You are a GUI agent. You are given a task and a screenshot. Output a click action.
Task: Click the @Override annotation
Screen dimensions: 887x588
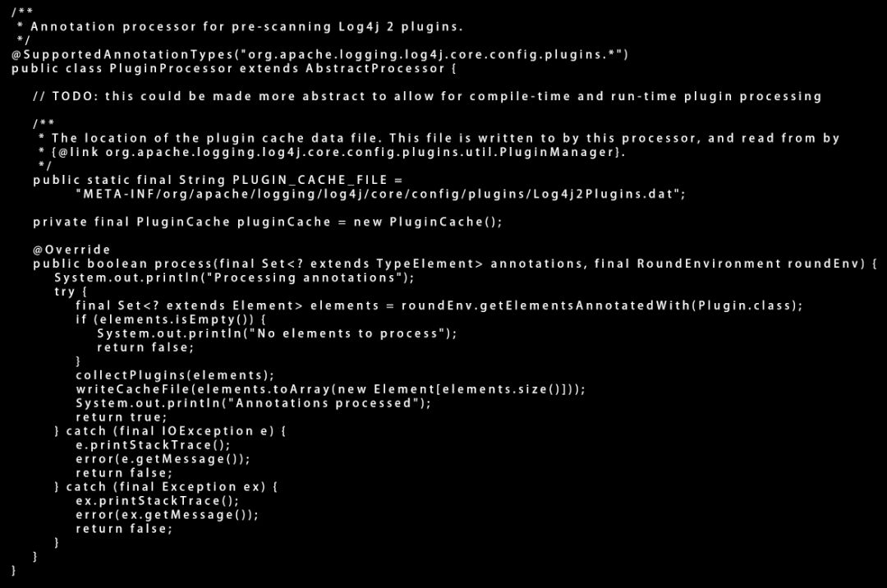click(71, 250)
